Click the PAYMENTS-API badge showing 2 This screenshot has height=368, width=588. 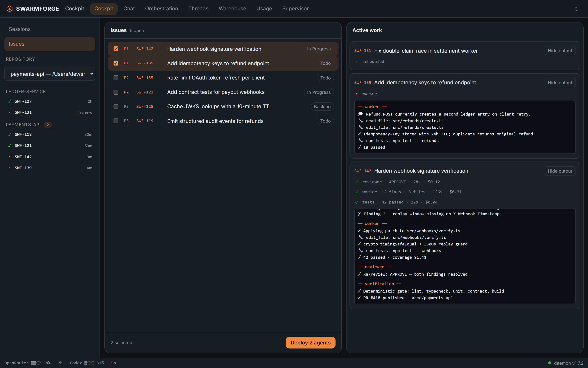48,125
